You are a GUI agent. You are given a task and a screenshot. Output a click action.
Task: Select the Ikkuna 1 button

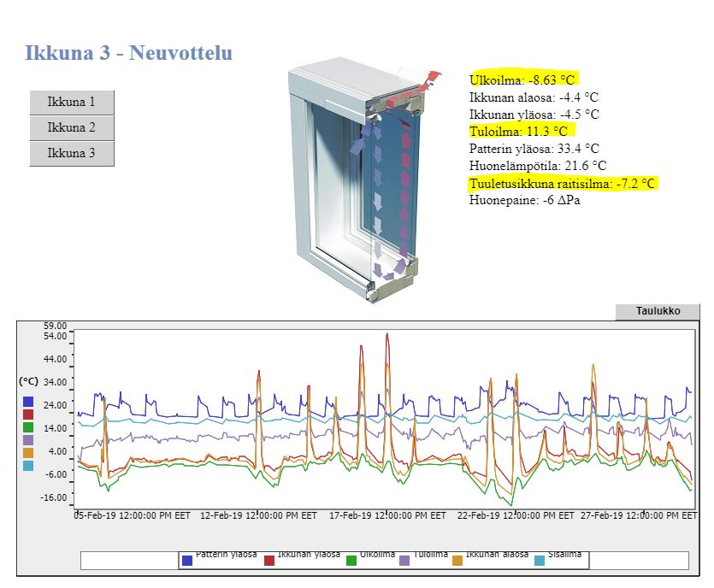(x=72, y=103)
